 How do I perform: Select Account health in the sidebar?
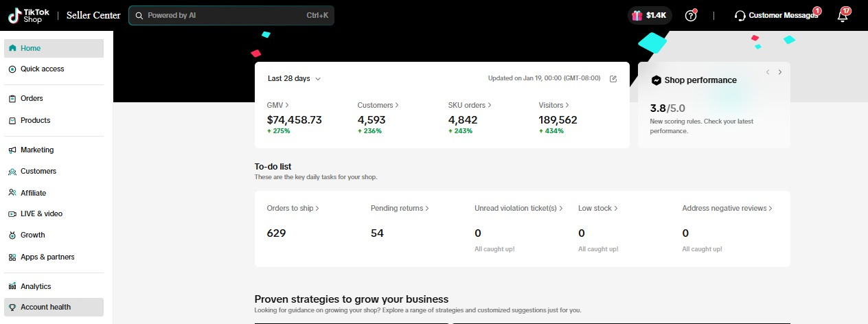(45, 307)
